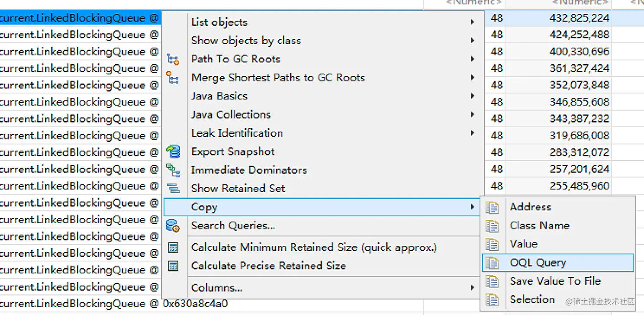Click the Path To GC Roots icon
This screenshot has height=315, width=644.
tap(173, 59)
